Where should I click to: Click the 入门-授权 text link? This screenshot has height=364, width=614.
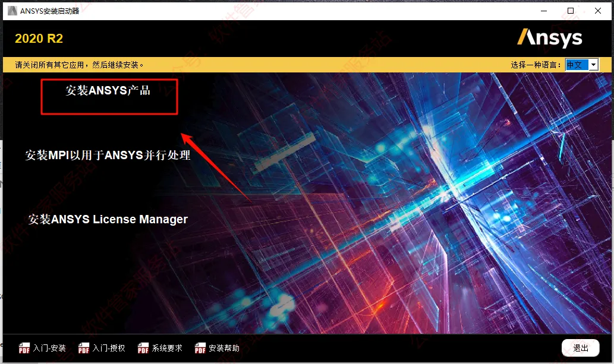pos(109,348)
